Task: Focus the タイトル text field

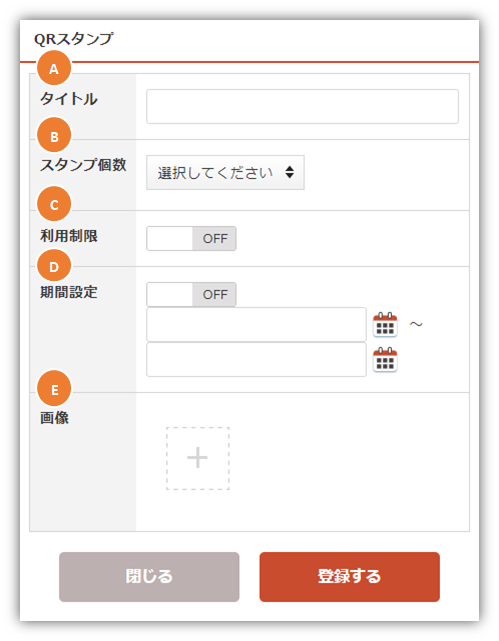Action: coord(302,106)
